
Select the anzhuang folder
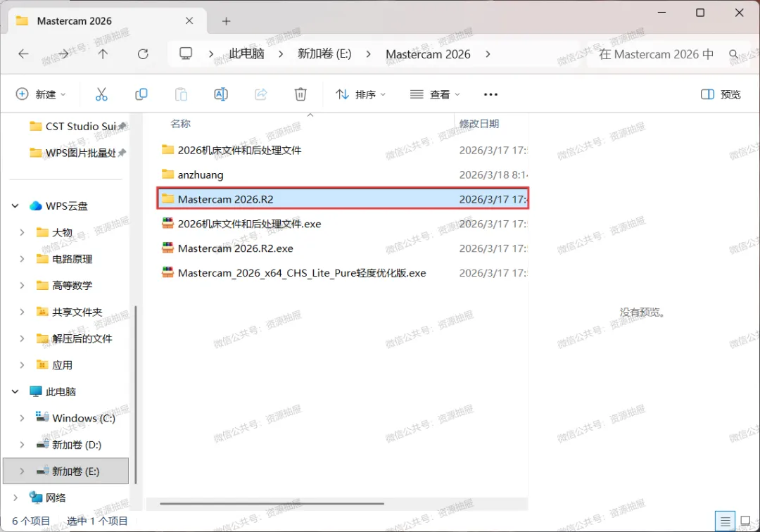click(342, 175)
